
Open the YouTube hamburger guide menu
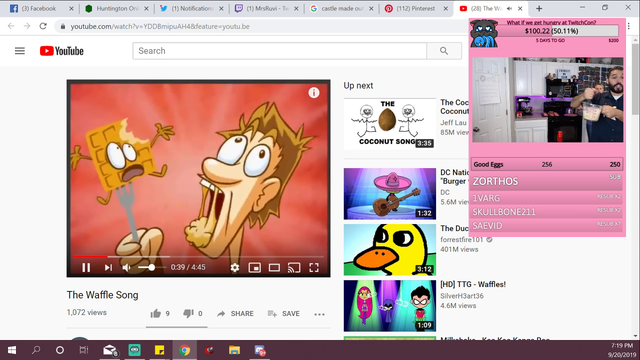click(x=20, y=51)
